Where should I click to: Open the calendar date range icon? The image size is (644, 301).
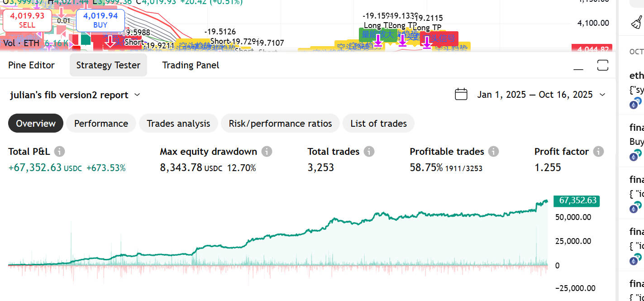pyautogui.click(x=461, y=95)
